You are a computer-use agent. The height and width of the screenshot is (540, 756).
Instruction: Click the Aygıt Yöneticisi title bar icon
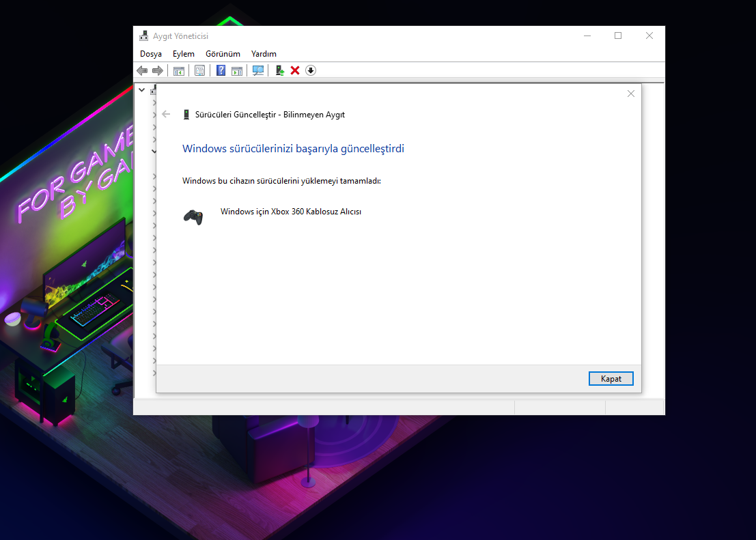[x=143, y=35]
